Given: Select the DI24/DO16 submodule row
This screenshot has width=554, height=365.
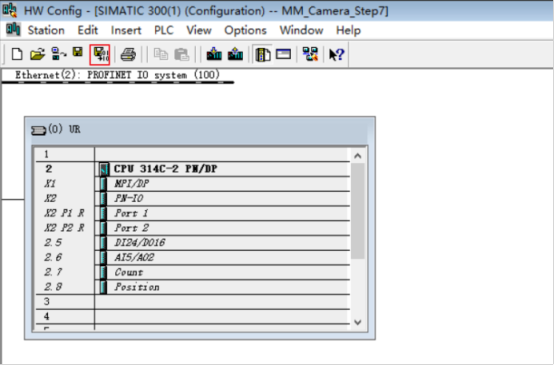Looking at the screenshot, I should pyautogui.click(x=193, y=243).
